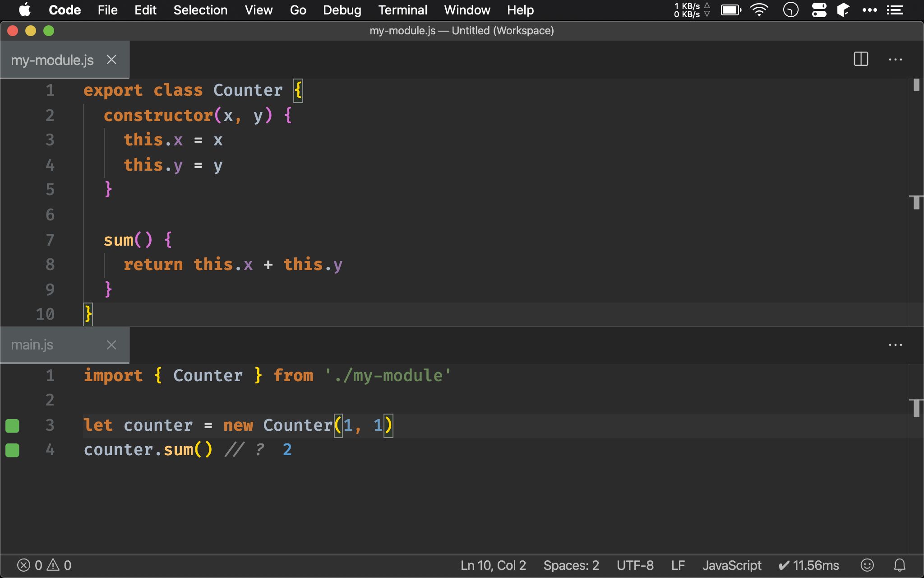Click green coverage marker on line 4
The image size is (924, 578).
coord(12,450)
